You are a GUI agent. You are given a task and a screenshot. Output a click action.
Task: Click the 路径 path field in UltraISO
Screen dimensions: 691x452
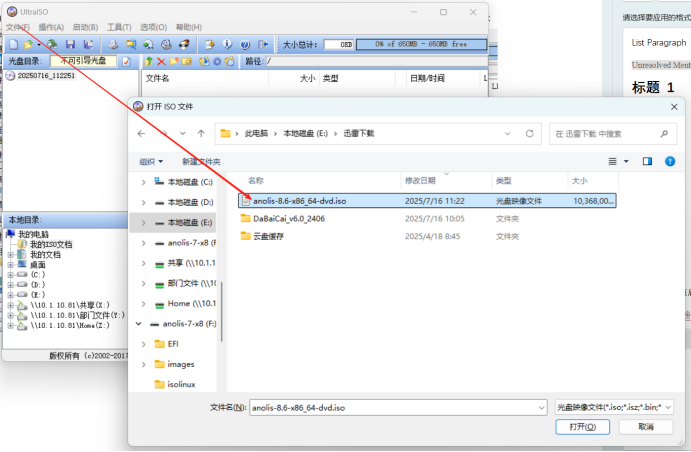(376, 61)
